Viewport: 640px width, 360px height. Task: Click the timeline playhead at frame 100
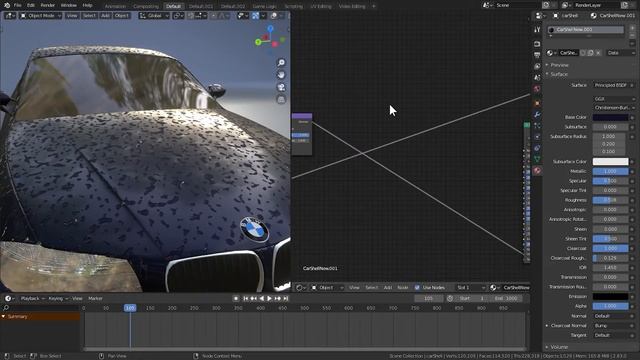coord(130,308)
